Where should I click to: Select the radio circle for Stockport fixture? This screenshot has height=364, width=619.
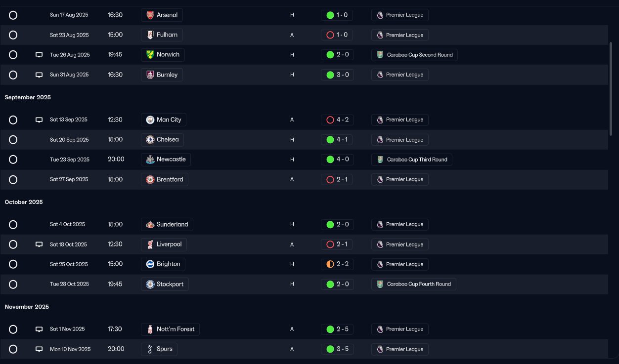(13, 284)
